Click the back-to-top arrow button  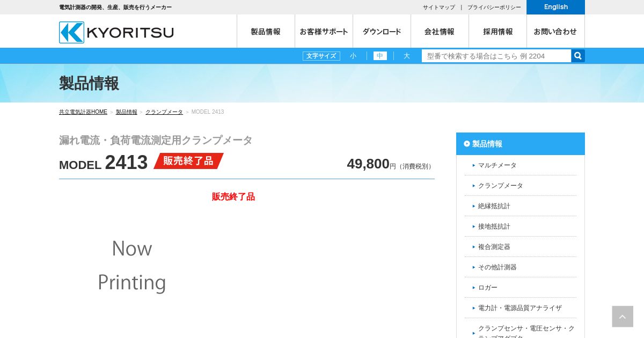(623, 317)
